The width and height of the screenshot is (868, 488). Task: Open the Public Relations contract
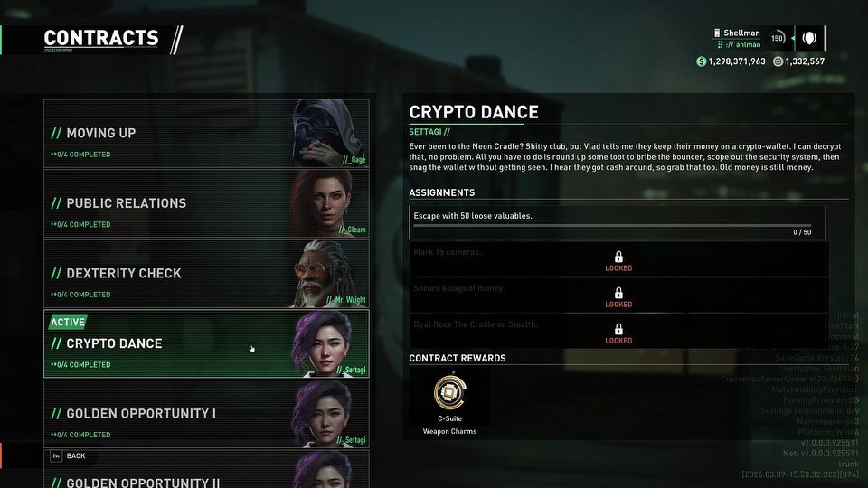[x=206, y=203]
